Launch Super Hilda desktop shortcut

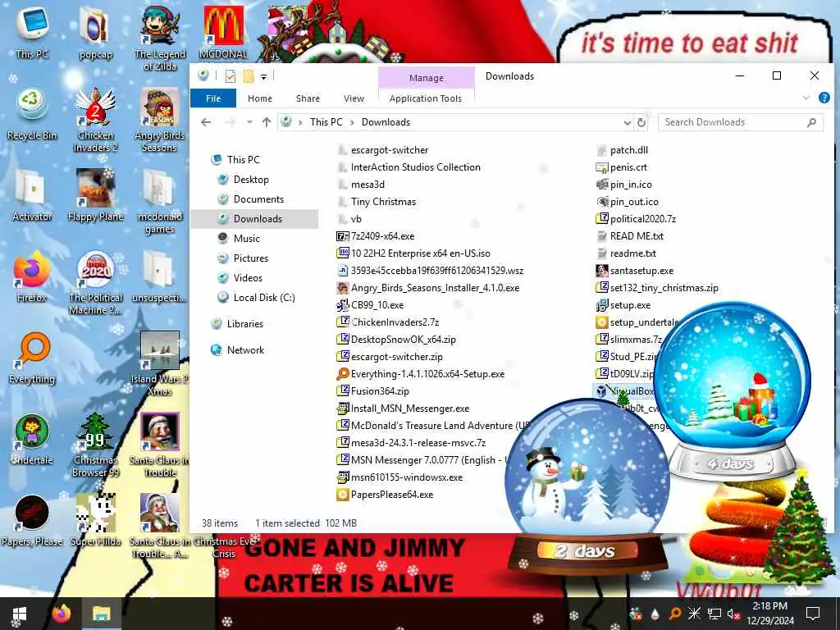pyautogui.click(x=95, y=519)
